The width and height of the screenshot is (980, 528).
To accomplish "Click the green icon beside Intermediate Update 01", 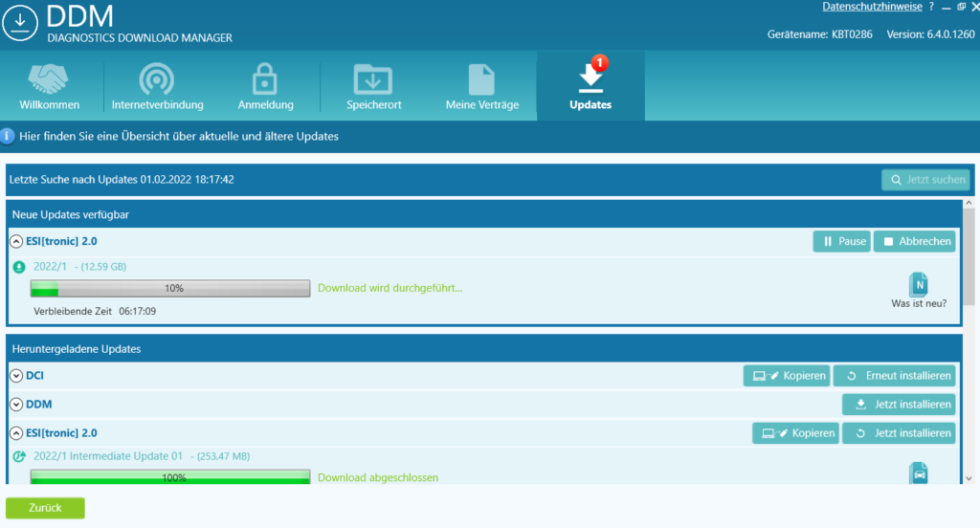I will click(x=19, y=456).
